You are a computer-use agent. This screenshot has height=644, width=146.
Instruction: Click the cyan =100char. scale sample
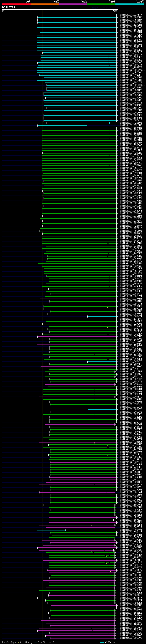click(102, 642)
